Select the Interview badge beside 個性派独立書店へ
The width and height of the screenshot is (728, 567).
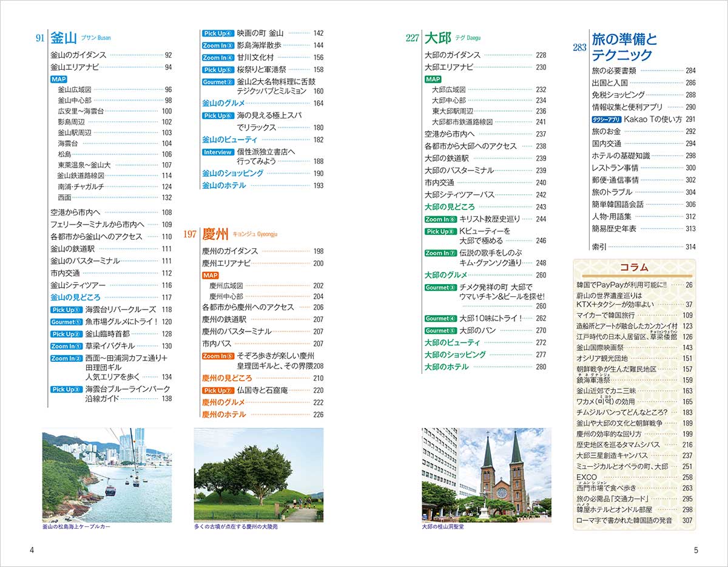click(218, 152)
